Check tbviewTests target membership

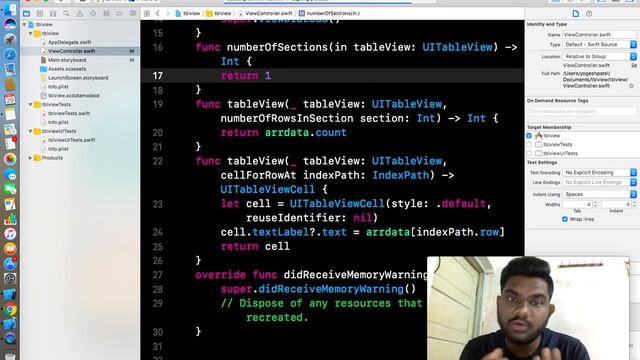529,144
